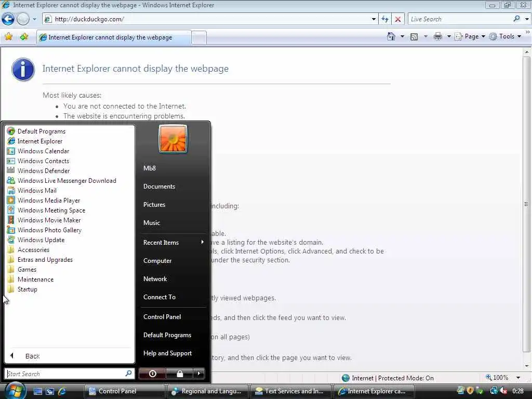The height and width of the screenshot is (399, 532).
Task: Switch to Text Services taskbar window
Action: pyautogui.click(x=290, y=391)
